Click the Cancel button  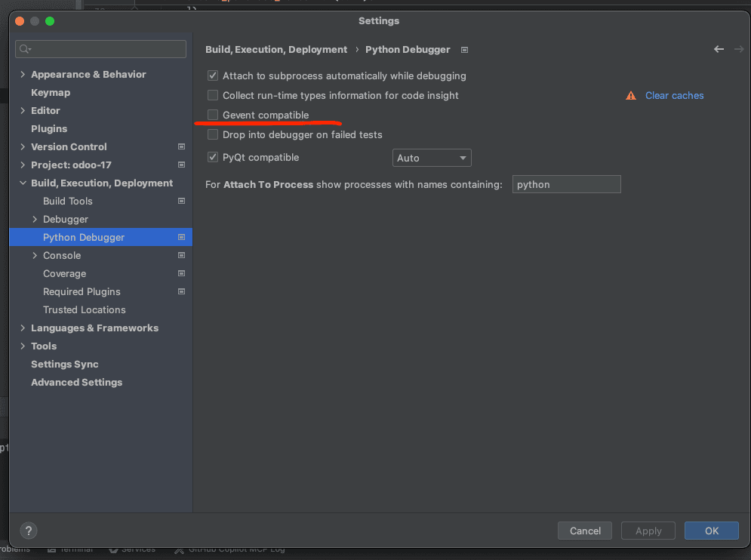tap(585, 531)
